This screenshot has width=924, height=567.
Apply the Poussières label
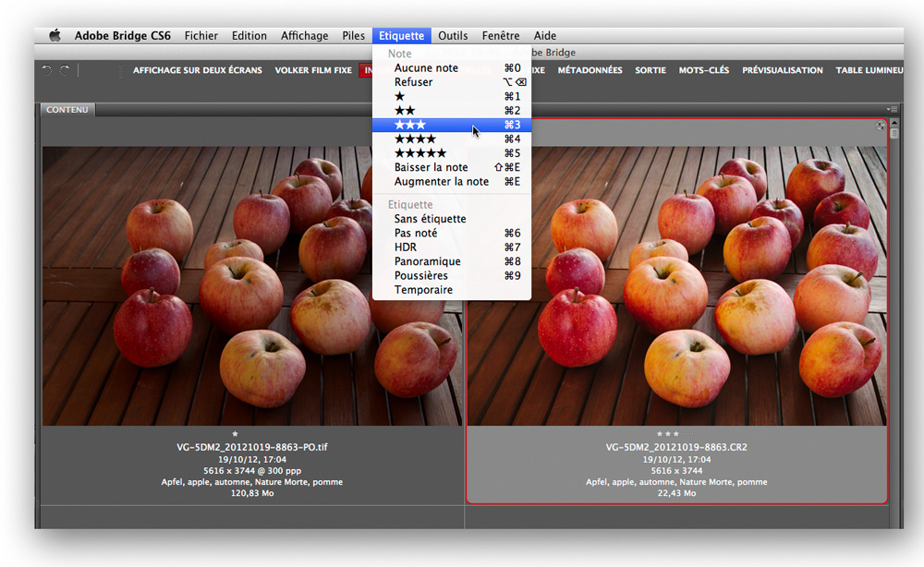pyautogui.click(x=452, y=275)
